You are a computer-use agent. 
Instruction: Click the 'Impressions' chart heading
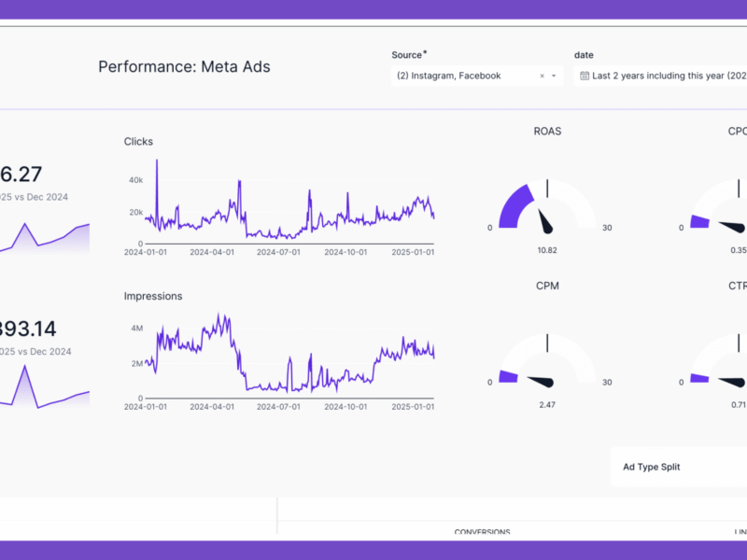153,296
